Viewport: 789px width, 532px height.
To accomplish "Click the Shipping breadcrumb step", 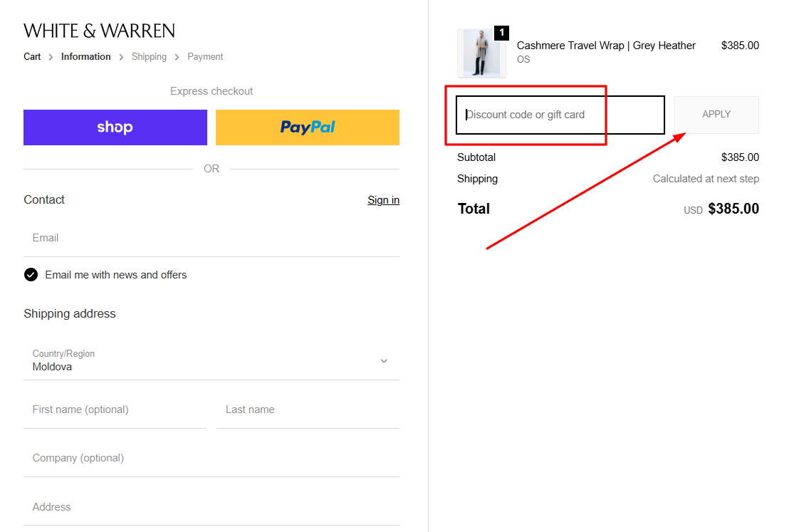I will (149, 56).
